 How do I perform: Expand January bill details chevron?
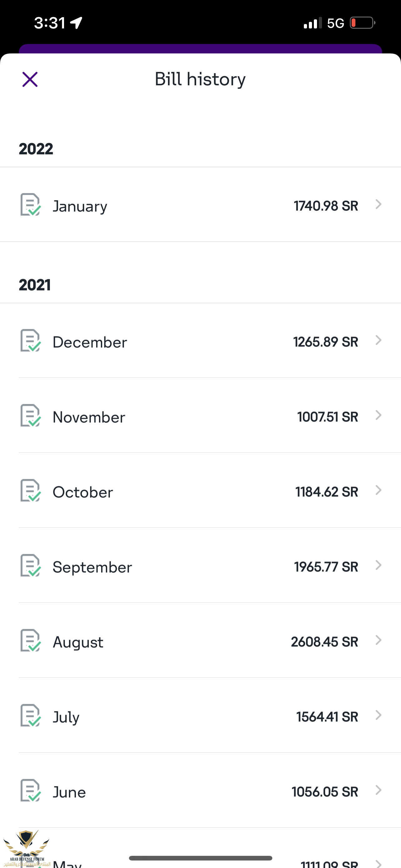pyautogui.click(x=379, y=204)
